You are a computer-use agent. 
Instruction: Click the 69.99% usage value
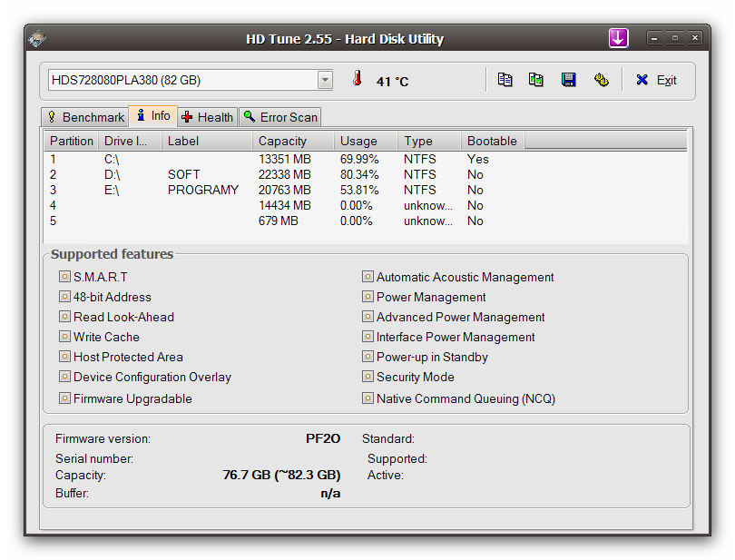pyautogui.click(x=359, y=160)
